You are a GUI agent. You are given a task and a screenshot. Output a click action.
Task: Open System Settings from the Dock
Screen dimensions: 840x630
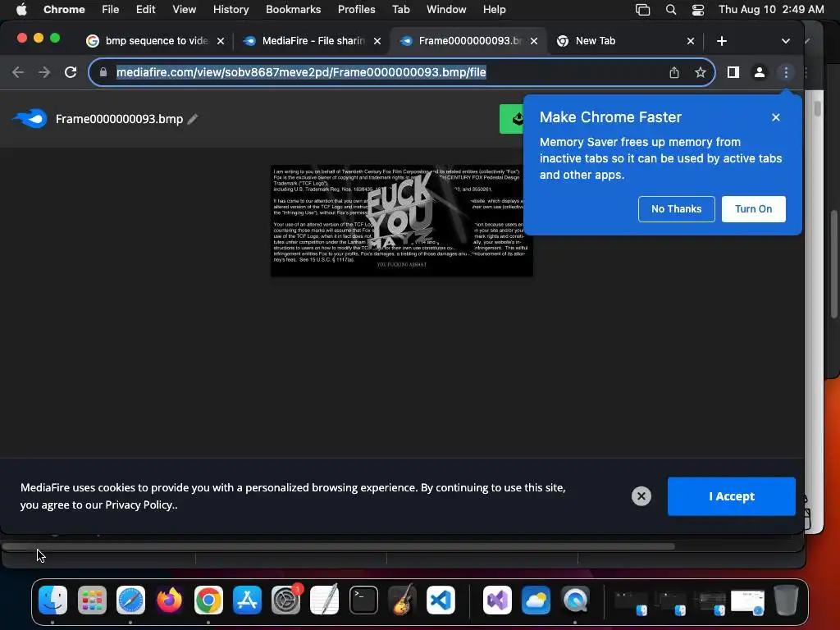(285, 600)
